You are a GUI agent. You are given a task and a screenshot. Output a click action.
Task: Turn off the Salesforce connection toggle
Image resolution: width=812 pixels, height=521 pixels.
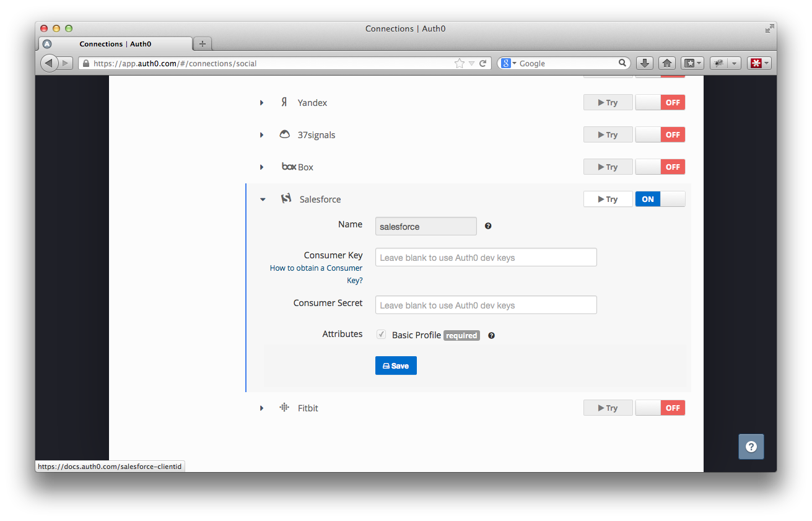(x=660, y=199)
